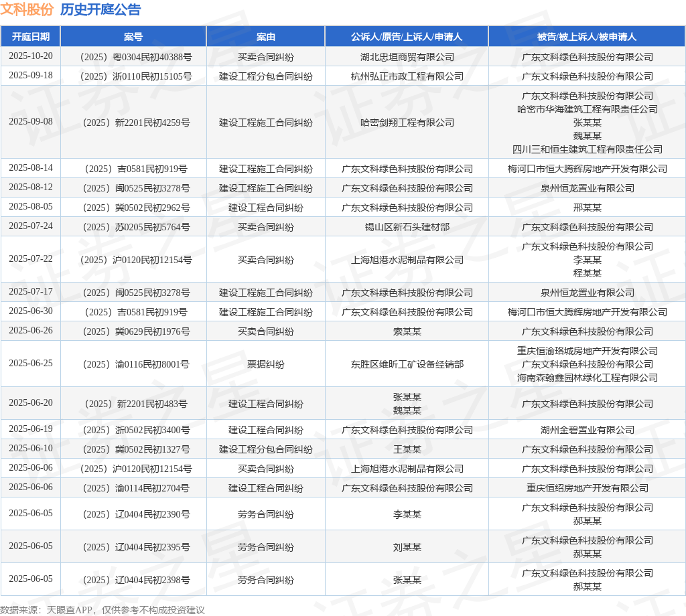This screenshot has width=686, height=616.
Task: Click case number 冀0502民初1327号
Action: [x=137, y=449]
